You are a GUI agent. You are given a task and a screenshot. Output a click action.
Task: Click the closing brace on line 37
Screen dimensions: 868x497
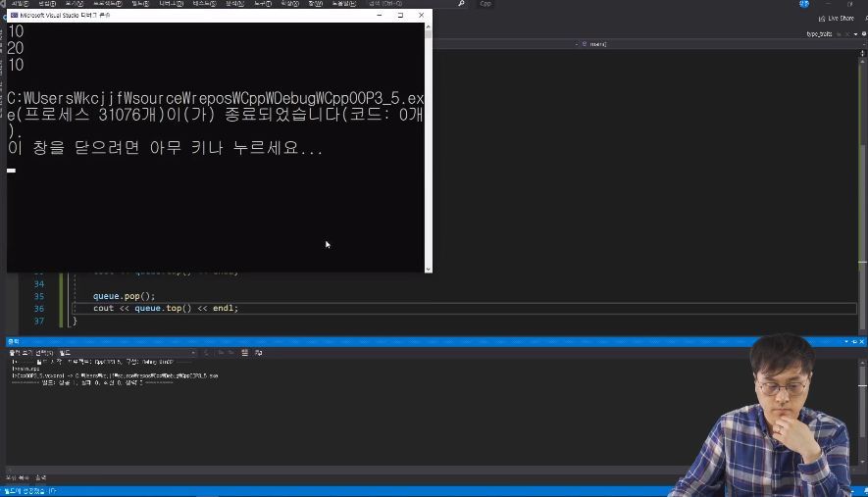pos(75,321)
